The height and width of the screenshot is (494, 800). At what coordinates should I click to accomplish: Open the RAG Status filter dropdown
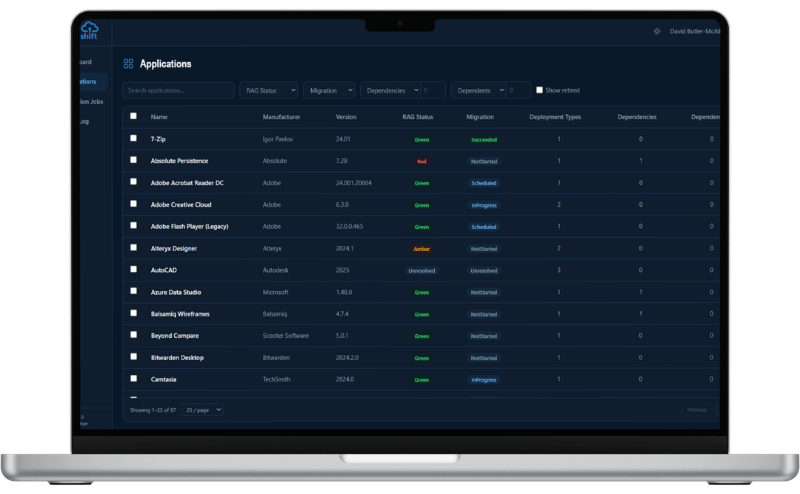coord(268,90)
